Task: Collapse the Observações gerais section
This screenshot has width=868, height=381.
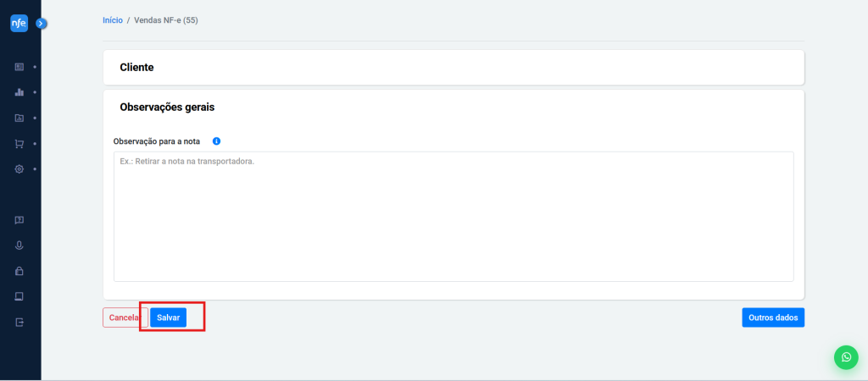Action: pyautogui.click(x=453, y=108)
